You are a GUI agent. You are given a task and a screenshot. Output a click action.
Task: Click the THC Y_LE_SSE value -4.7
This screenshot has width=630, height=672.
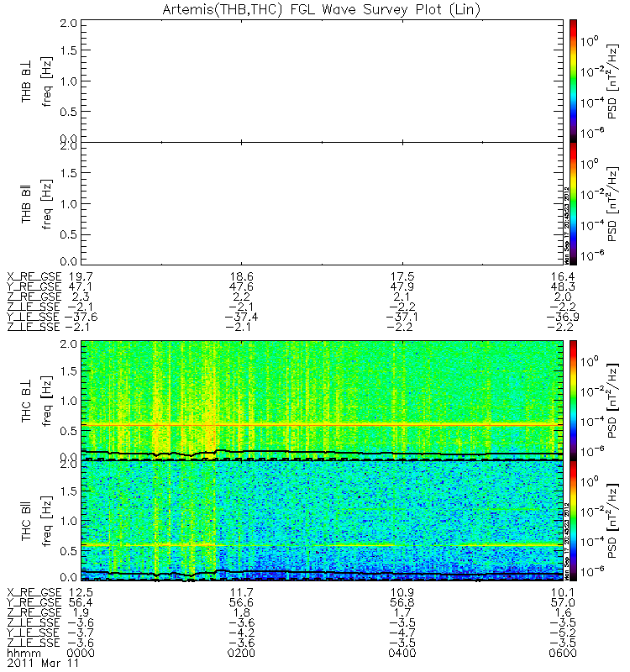click(402, 633)
